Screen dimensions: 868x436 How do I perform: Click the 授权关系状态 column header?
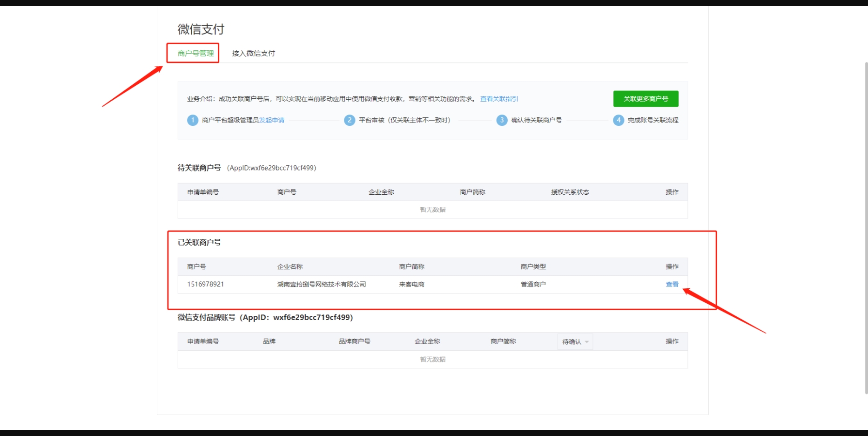click(570, 192)
